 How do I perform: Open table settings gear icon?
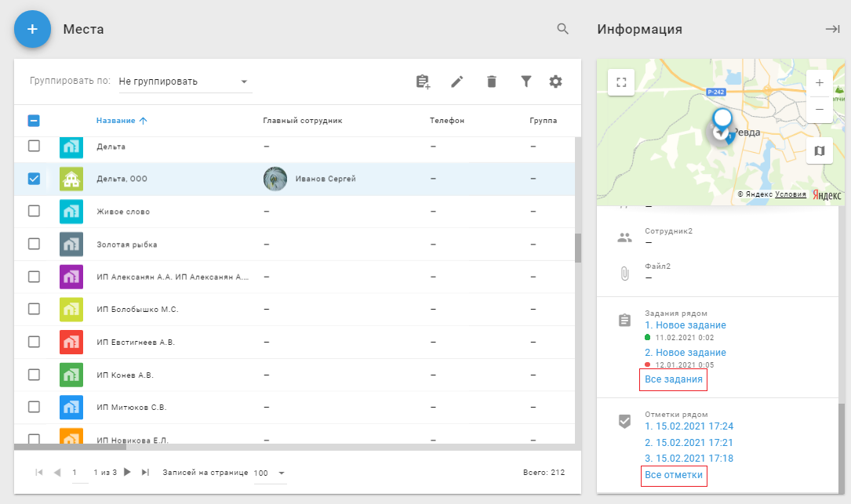tap(555, 82)
